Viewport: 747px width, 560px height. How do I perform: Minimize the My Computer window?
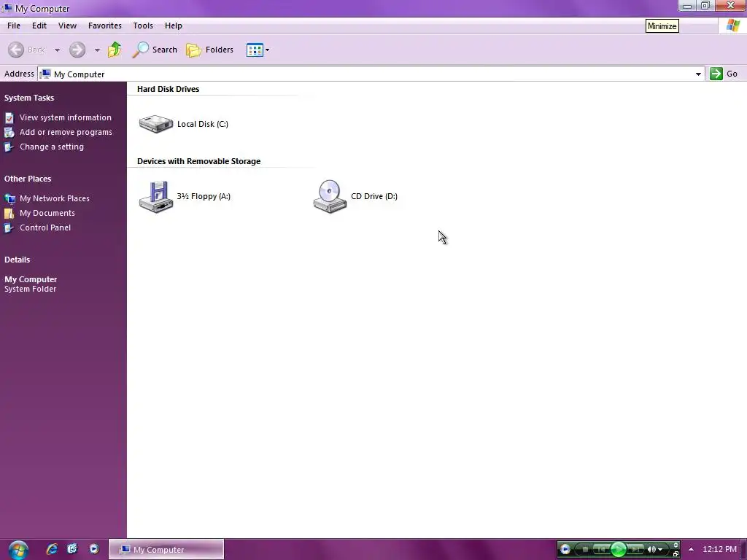click(x=687, y=6)
